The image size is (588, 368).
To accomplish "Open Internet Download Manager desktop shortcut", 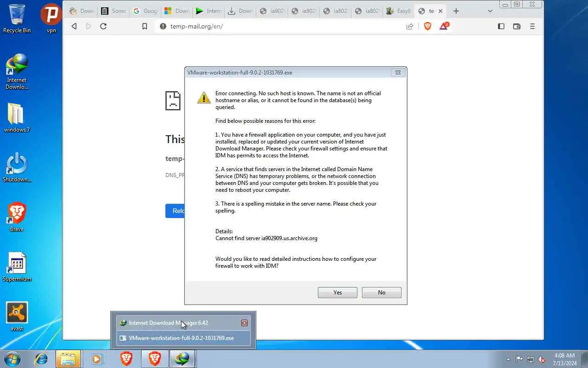I will pyautogui.click(x=17, y=72).
